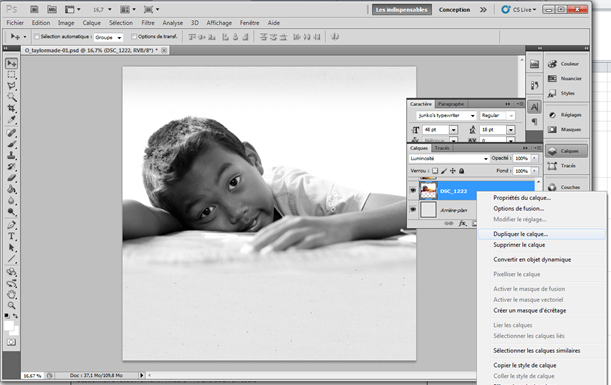The image size is (611, 385).
Task: Enable Sélection automatique checkbox
Action: click(37, 37)
